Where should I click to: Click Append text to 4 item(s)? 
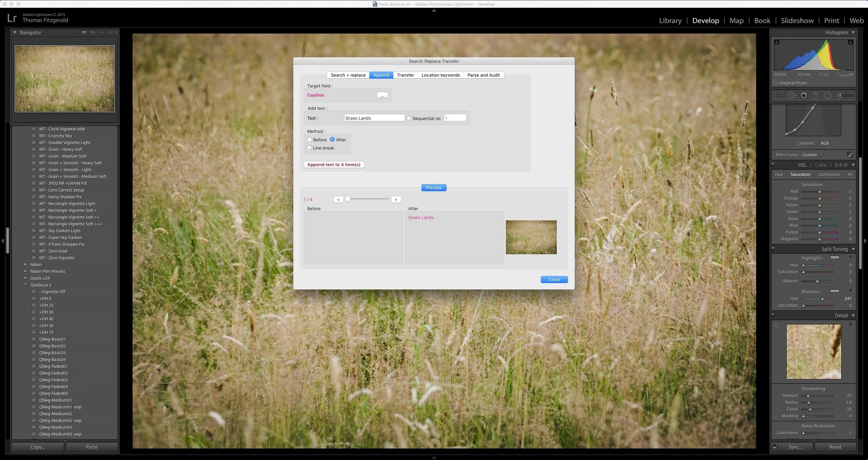coord(334,165)
